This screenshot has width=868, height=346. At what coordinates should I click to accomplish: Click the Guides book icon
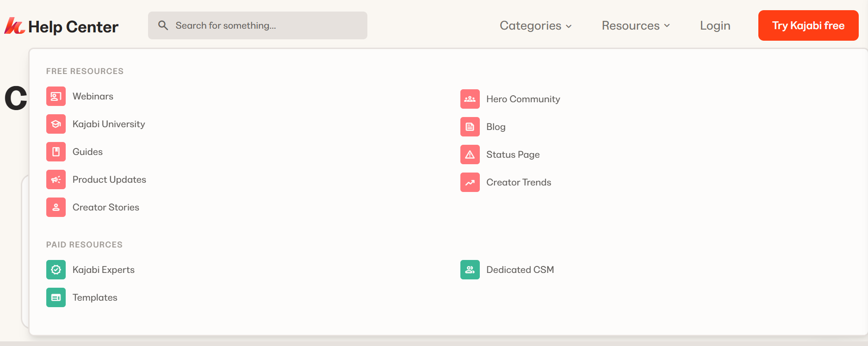[x=56, y=152]
